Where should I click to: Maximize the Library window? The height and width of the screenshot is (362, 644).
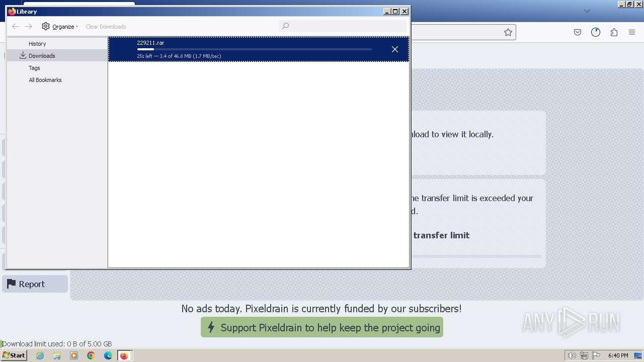pyautogui.click(x=395, y=11)
